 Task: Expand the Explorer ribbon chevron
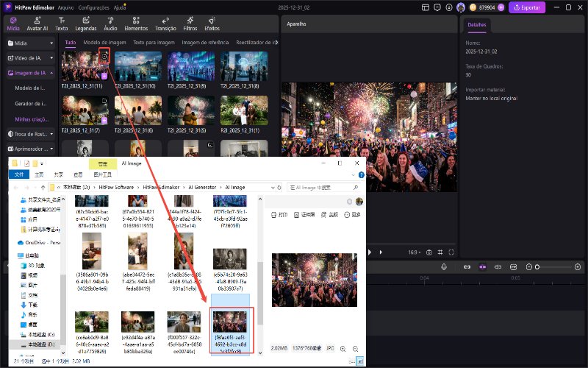[x=353, y=174]
